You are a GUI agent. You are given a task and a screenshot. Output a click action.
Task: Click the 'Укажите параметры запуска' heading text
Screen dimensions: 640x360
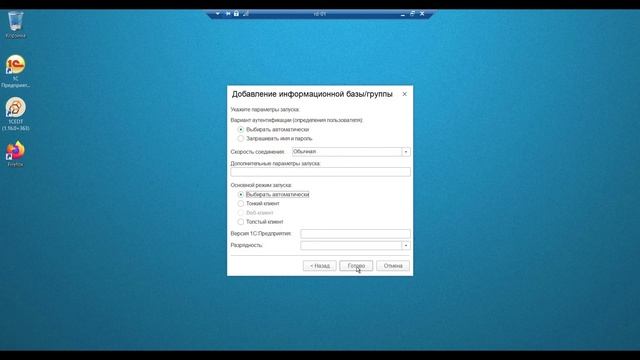coord(265,110)
